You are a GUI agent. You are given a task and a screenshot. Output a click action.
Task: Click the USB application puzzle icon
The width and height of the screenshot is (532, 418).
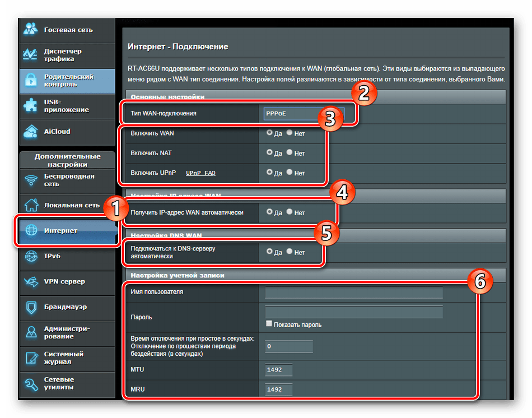(x=31, y=105)
